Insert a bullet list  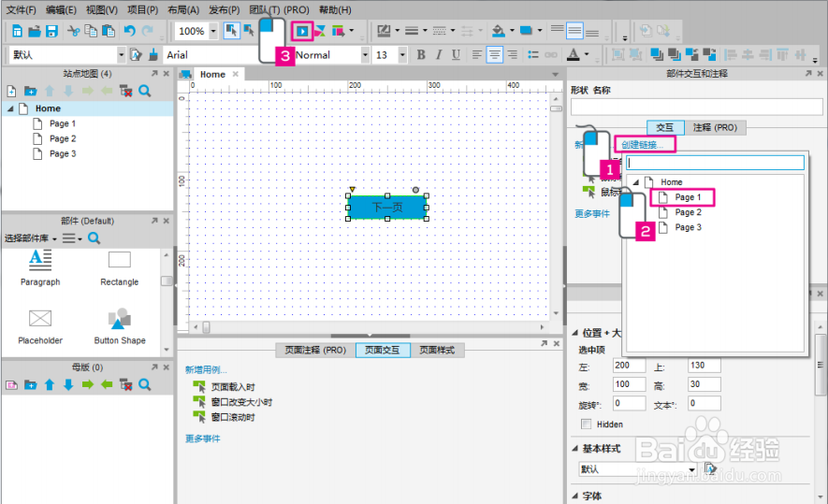[533, 54]
